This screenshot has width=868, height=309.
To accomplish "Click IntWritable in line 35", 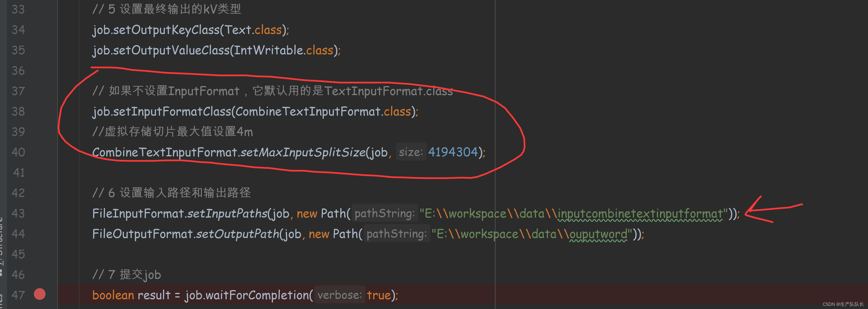I will point(269,50).
